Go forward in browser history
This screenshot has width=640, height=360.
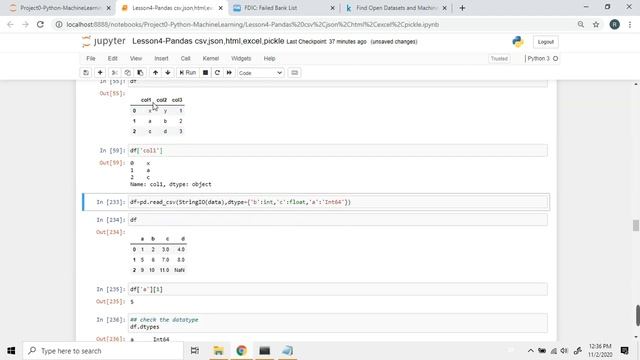point(25,24)
